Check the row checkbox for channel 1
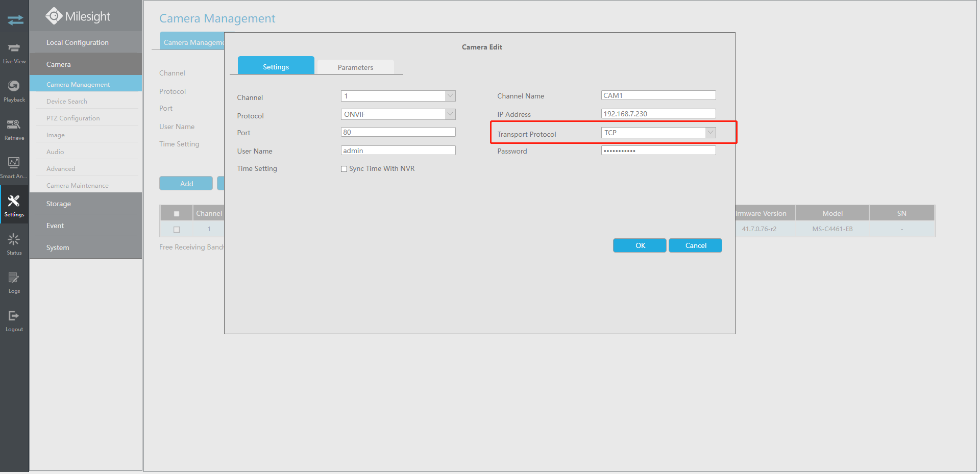980x474 pixels. pos(177,230)
